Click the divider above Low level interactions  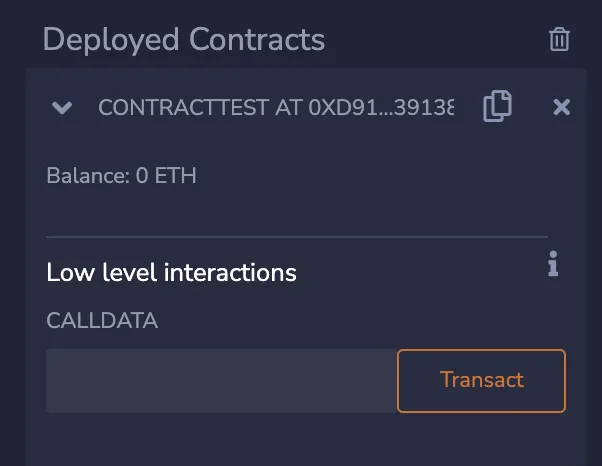(296, 237)
